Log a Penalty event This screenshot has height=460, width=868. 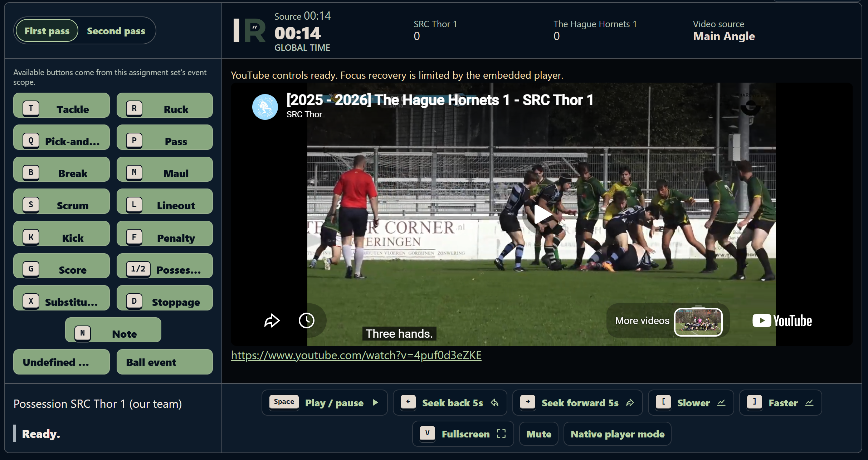point(165,234)
